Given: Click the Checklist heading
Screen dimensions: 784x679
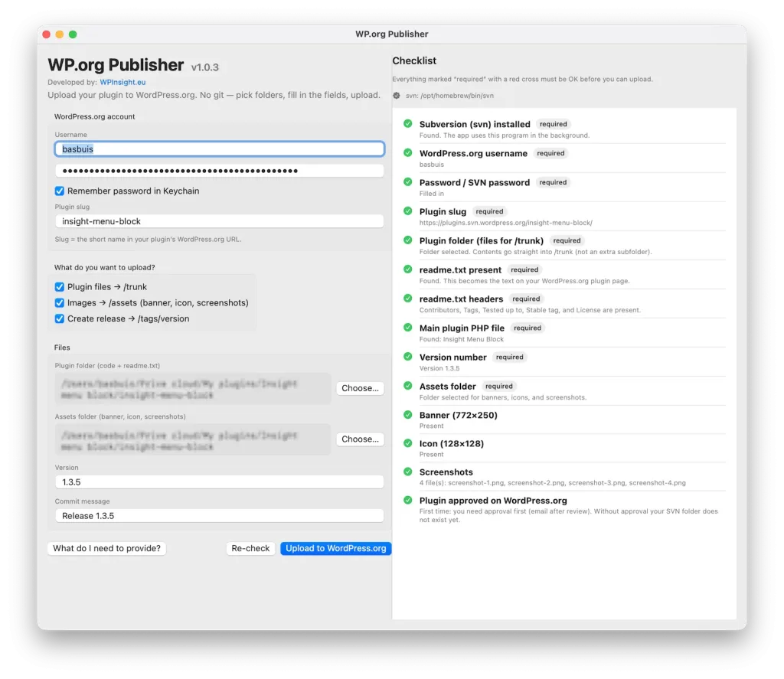Looking at the screenshot, I should click(414, 61).
